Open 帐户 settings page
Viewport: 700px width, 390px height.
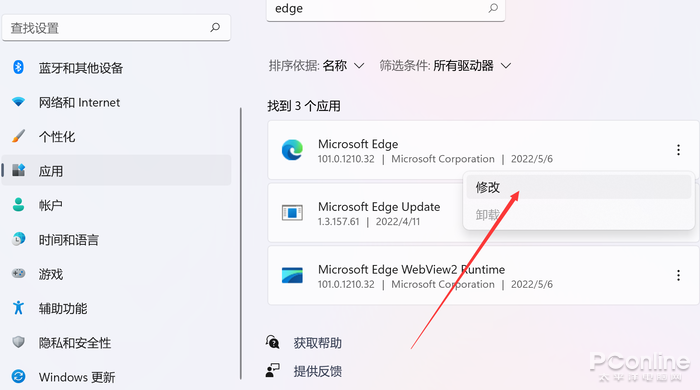(x=50, y=206)
